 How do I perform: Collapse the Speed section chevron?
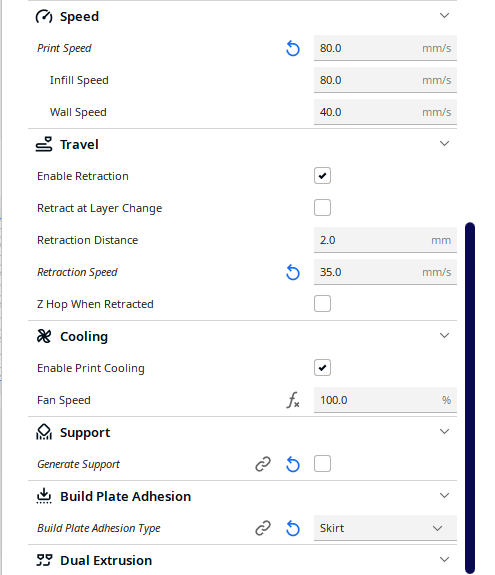click(444, 16)
